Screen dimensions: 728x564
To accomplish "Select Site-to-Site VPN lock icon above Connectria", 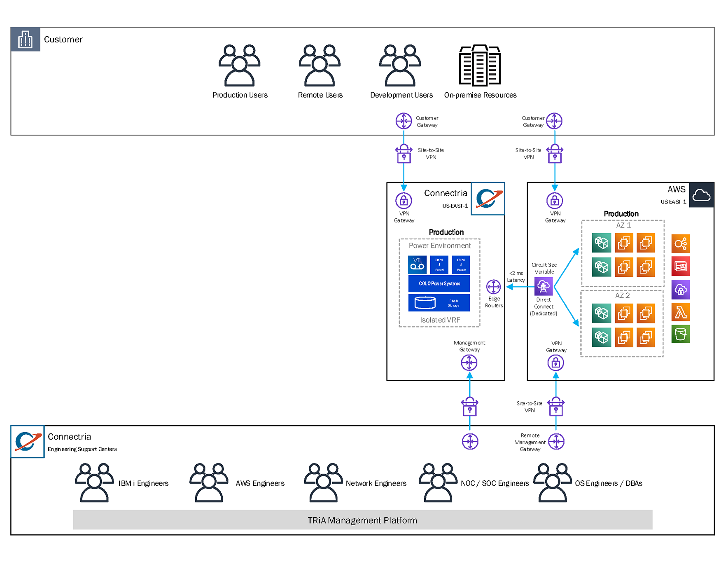I will [x=404, y=154].
